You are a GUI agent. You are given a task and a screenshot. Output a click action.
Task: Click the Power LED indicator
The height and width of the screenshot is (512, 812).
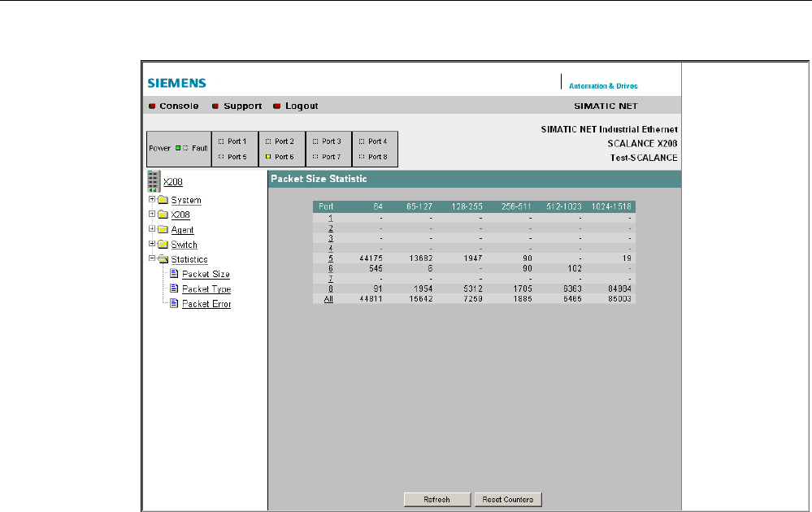click(x=178, y=148)
